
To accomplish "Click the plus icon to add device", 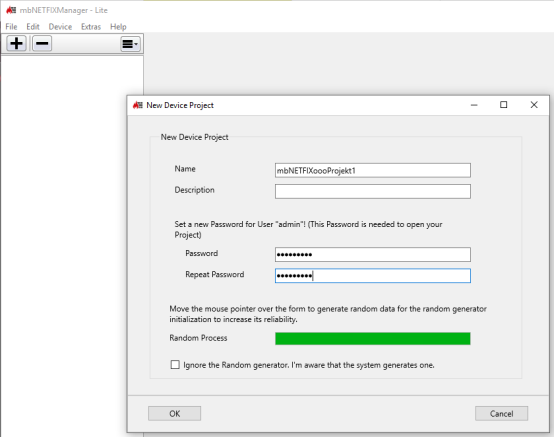I will click(16, 44).
